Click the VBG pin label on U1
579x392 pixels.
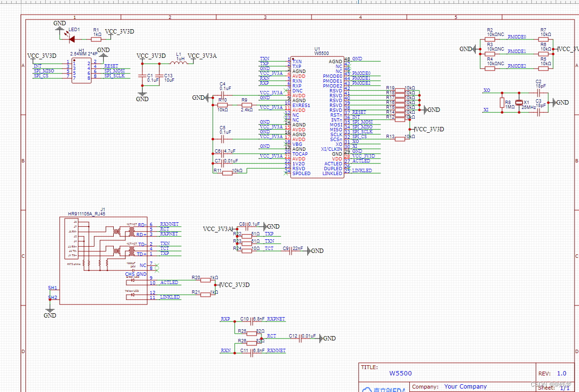click(297, 144)
